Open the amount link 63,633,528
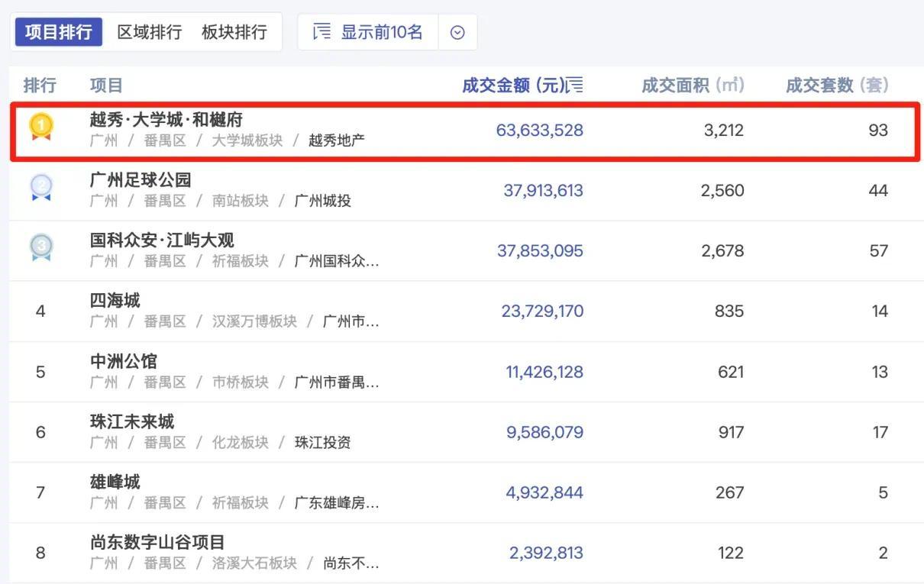The height and width of the screenshot is (584, 924). tap(541, 129)
